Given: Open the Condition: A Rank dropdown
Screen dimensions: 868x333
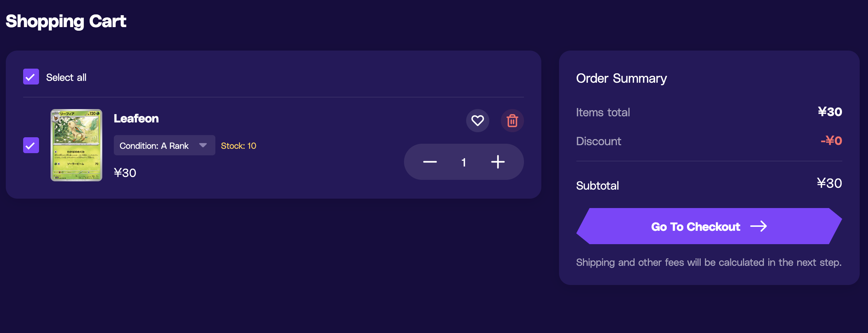Looking at the screenshot, I should pos(164,145).
